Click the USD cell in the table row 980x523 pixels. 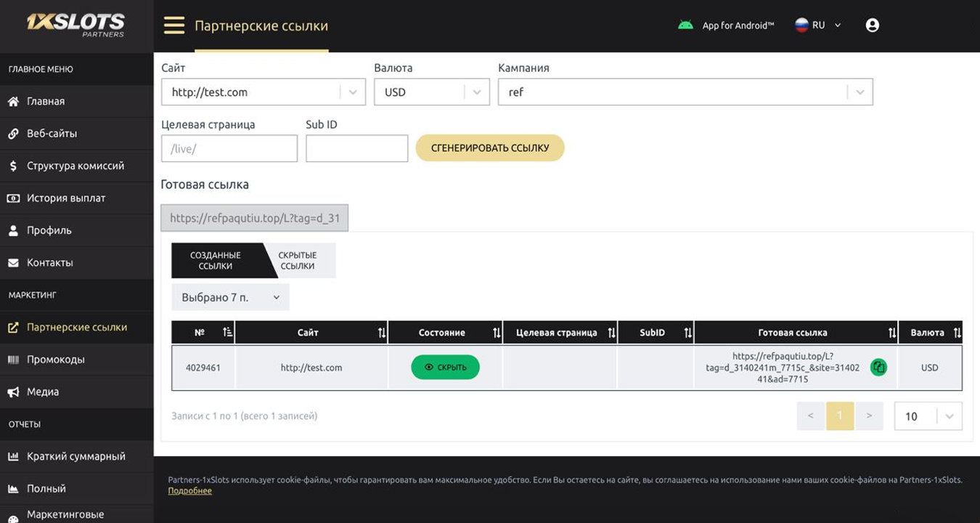930,368
